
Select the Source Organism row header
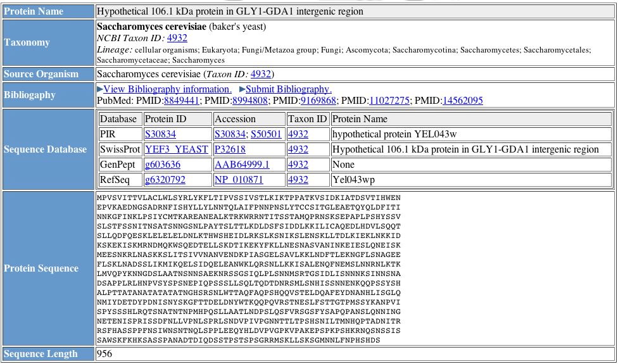(48, 74)
